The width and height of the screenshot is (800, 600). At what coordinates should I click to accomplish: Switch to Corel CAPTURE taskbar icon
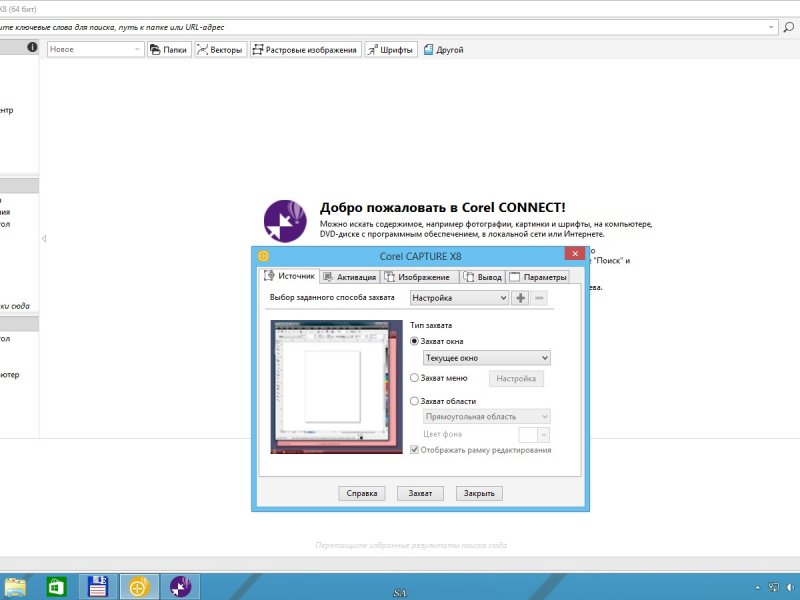pos(139,587)
